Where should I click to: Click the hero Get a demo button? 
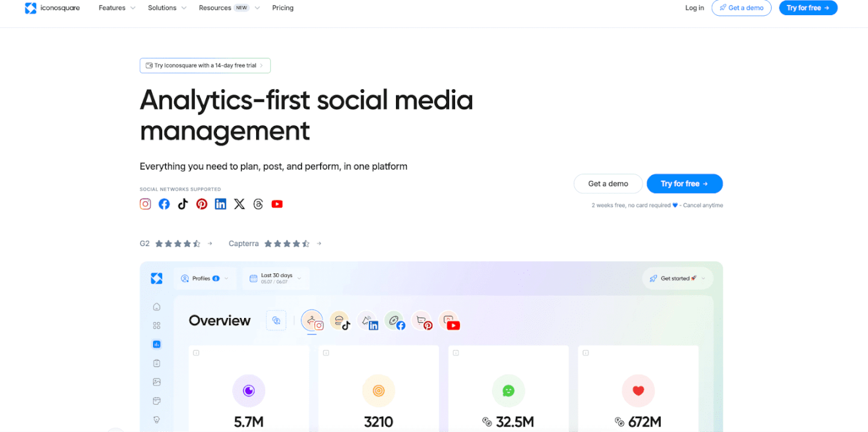tap(608, 183)
